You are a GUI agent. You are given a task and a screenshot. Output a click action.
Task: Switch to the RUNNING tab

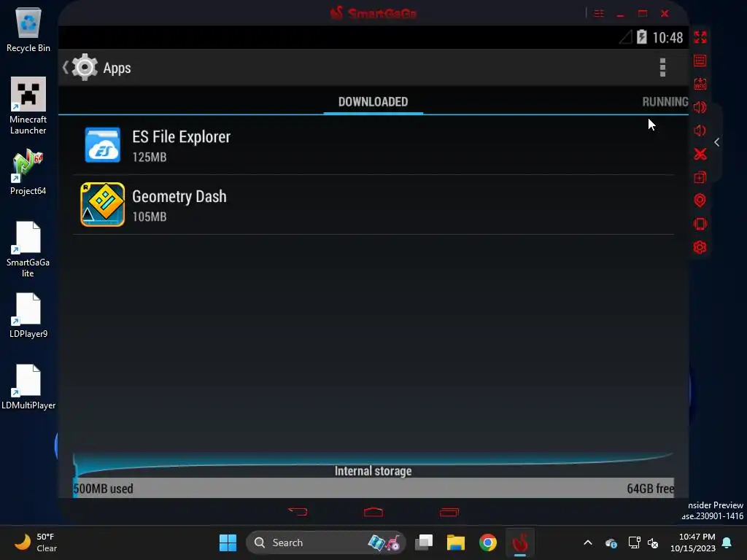tap(665, 101)
